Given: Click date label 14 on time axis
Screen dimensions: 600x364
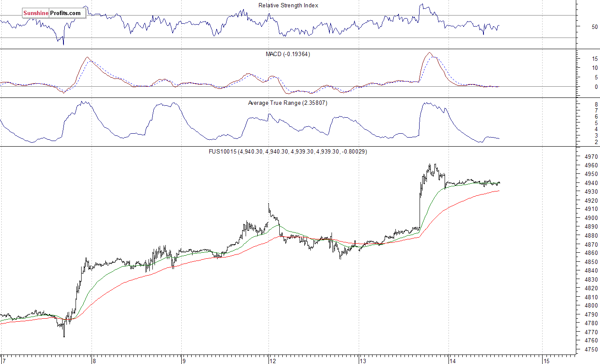Looking at the screenshot, I should [x=452, y=361].
